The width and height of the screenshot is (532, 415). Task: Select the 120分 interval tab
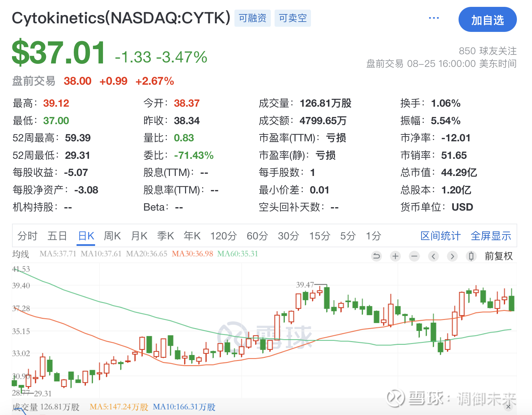[223, 236]
